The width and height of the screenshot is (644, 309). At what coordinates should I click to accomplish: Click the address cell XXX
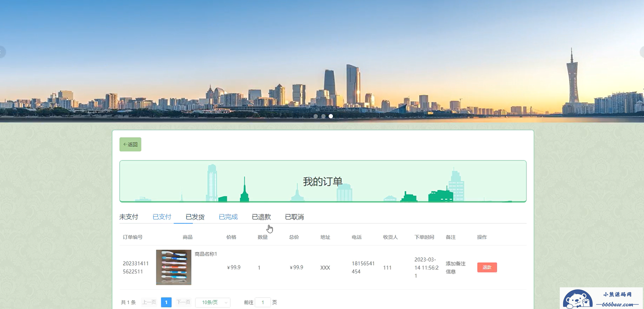(325, 268)
